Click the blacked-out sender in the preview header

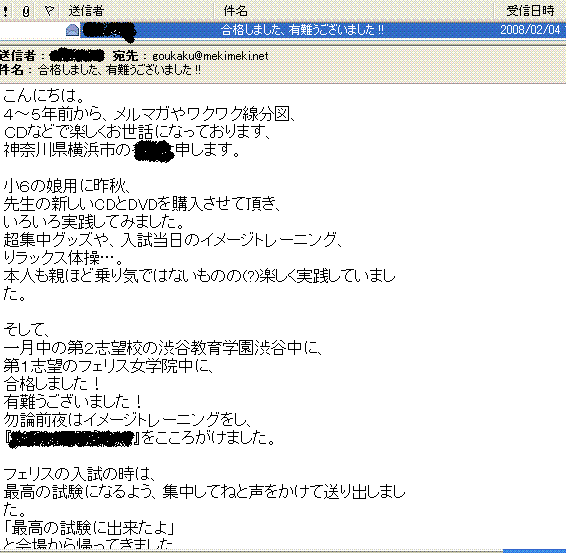(x=77, y=56)
